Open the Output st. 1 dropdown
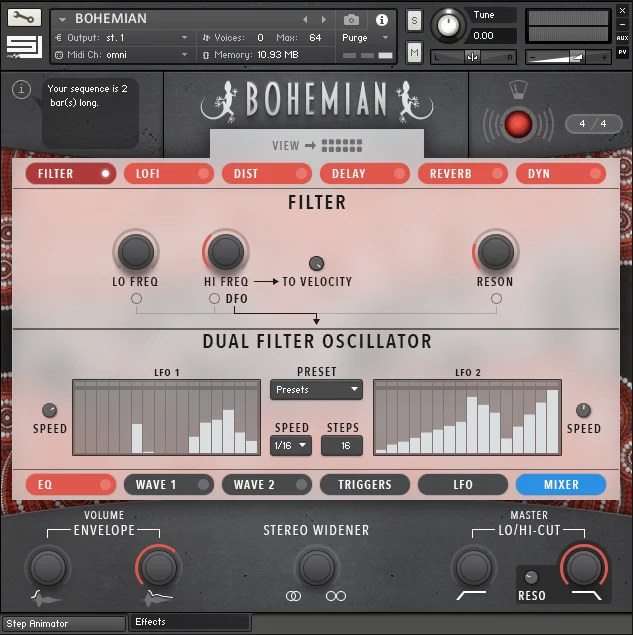Image resolution: width=633 pixels, height=635 pixels. point(121,38)
